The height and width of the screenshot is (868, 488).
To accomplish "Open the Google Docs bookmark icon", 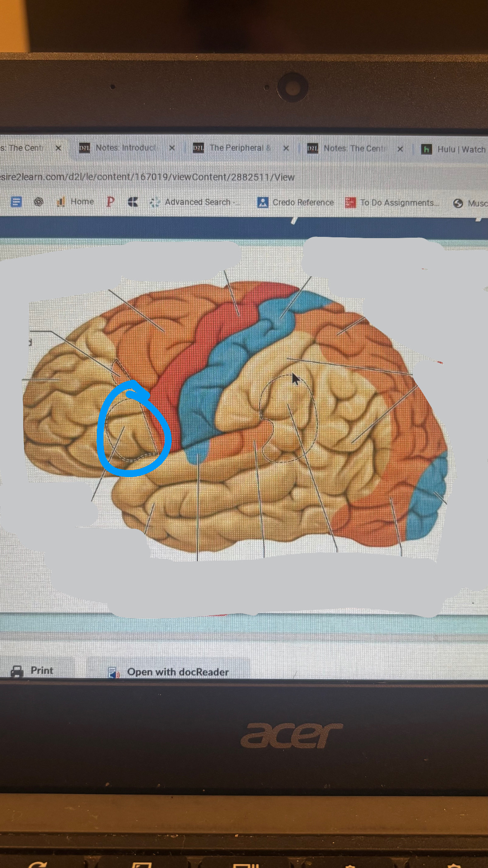I will pos(16,202).
